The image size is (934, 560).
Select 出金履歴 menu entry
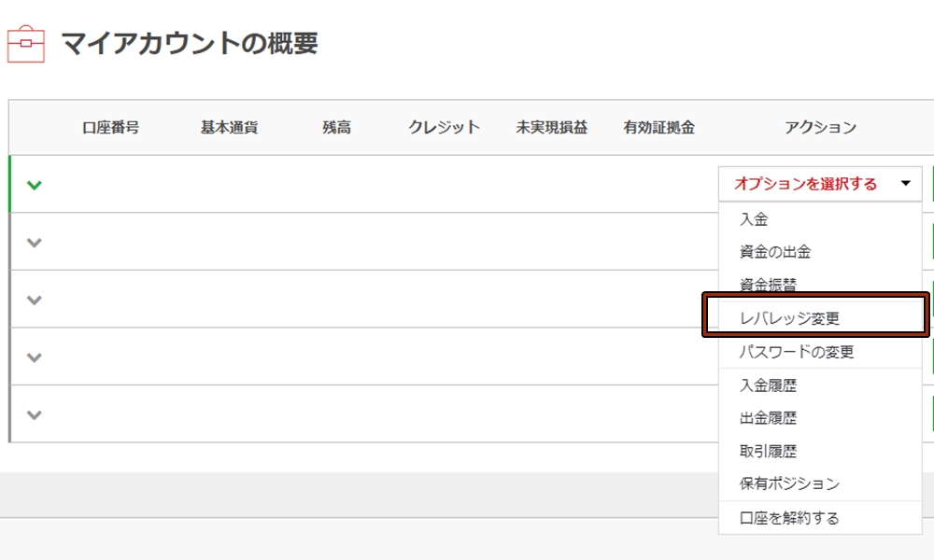[x=768, y=418]
